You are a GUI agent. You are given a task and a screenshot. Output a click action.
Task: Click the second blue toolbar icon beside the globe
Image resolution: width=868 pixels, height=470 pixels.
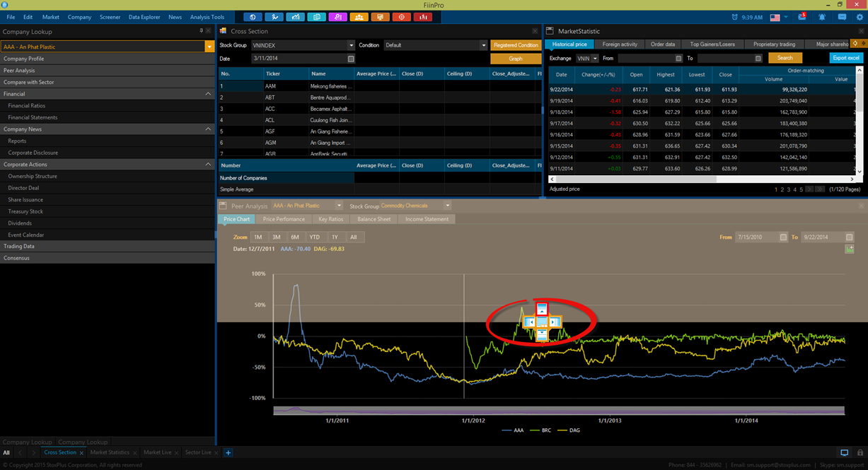tap(274, 16)
